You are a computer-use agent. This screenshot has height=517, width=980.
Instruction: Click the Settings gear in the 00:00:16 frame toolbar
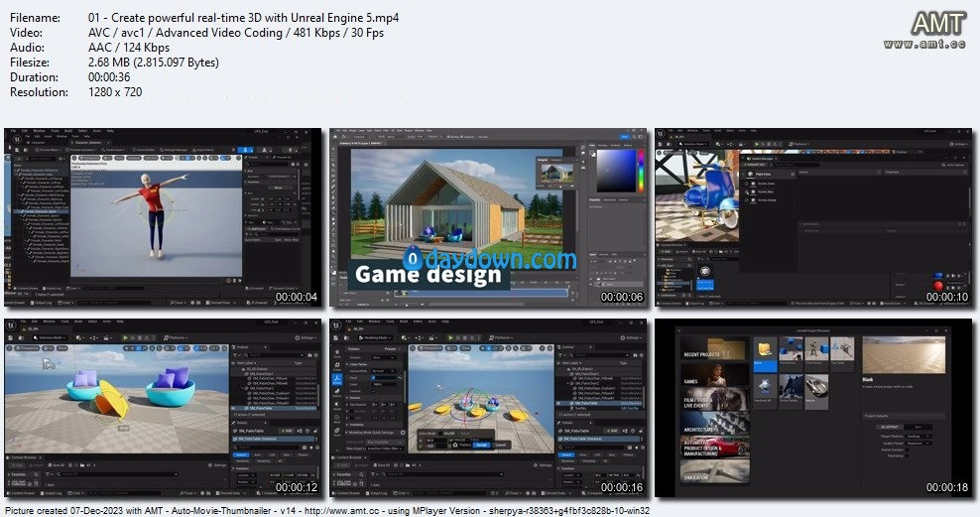[622, 337]
